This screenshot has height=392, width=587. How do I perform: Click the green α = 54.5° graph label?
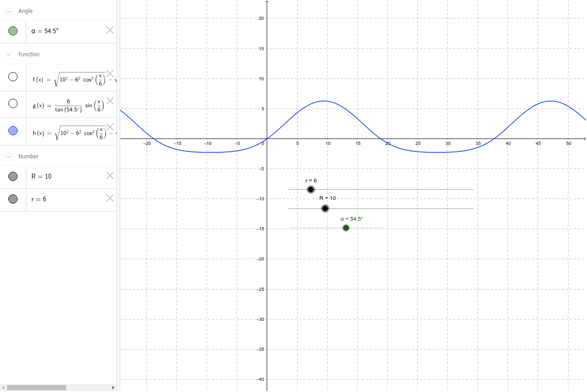pyautogui.click(x=352, y=219)
